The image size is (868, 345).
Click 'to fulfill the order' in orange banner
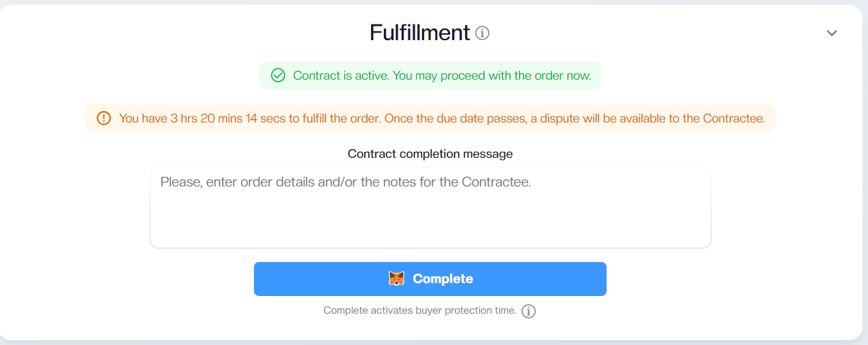pos(335,118)
